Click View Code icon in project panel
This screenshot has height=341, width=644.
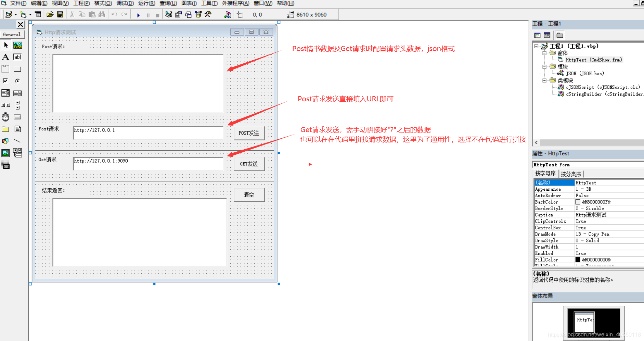(x=537, y=35)
